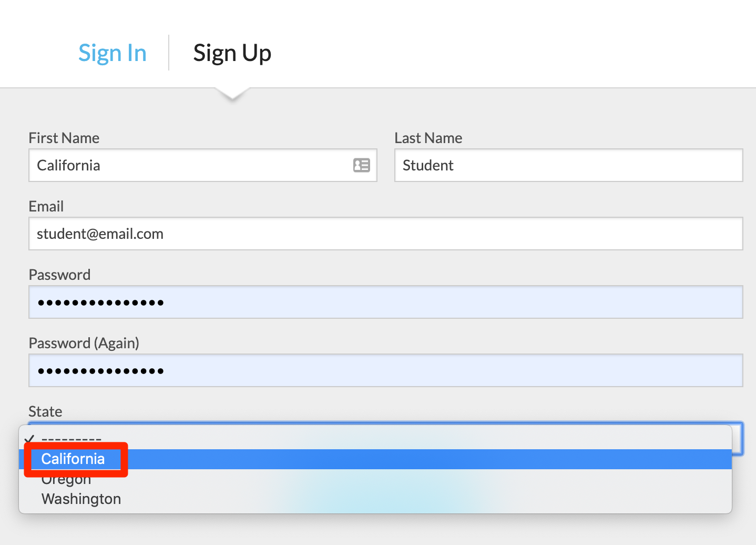The image size is (756, 545).
Task: Click the Email label above the field
Action: (46, 206)
